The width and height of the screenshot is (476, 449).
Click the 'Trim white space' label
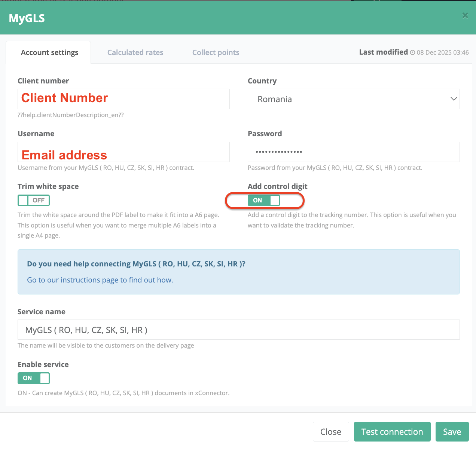click(x=48, y=186)
